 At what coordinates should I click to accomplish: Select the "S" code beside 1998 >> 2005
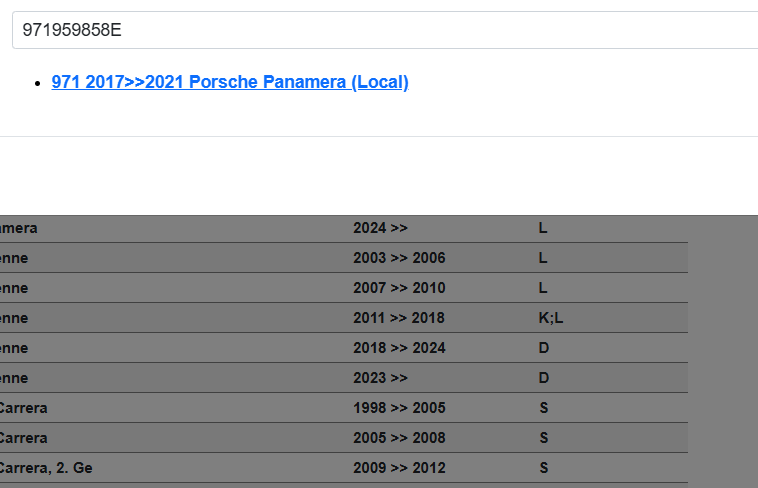pos(543,408)
